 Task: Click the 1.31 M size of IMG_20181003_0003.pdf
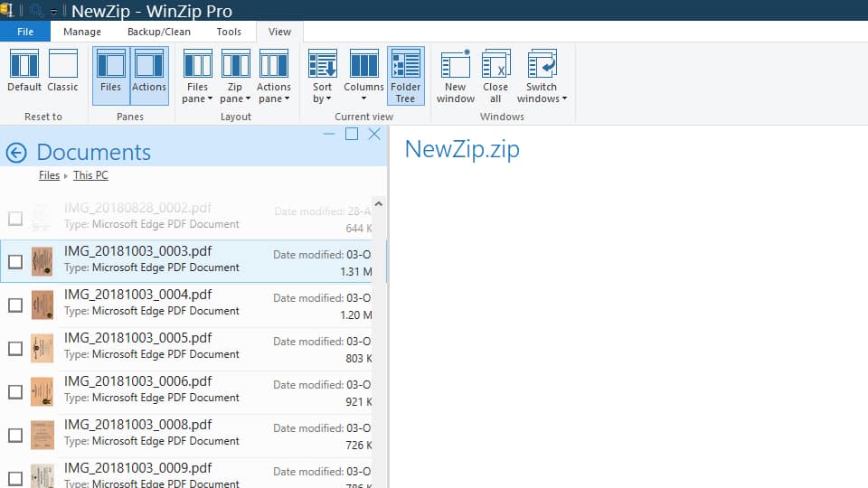pyautogui.click(x=356, y=272)
